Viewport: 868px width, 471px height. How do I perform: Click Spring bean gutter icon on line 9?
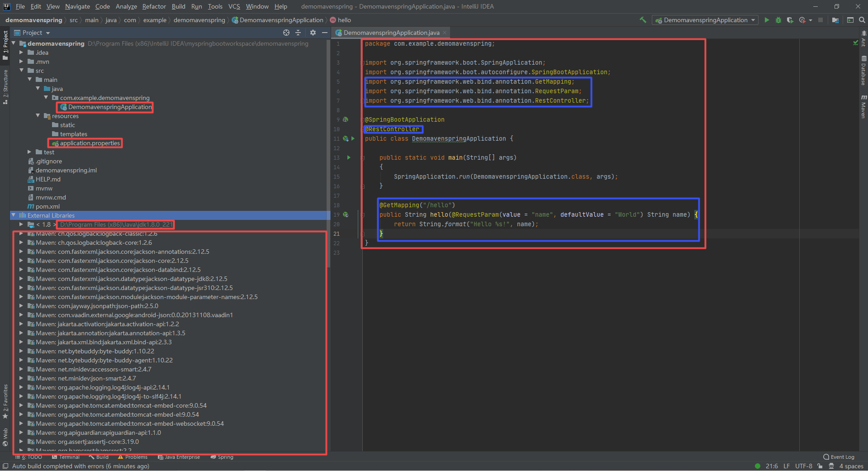click(346, 119)
